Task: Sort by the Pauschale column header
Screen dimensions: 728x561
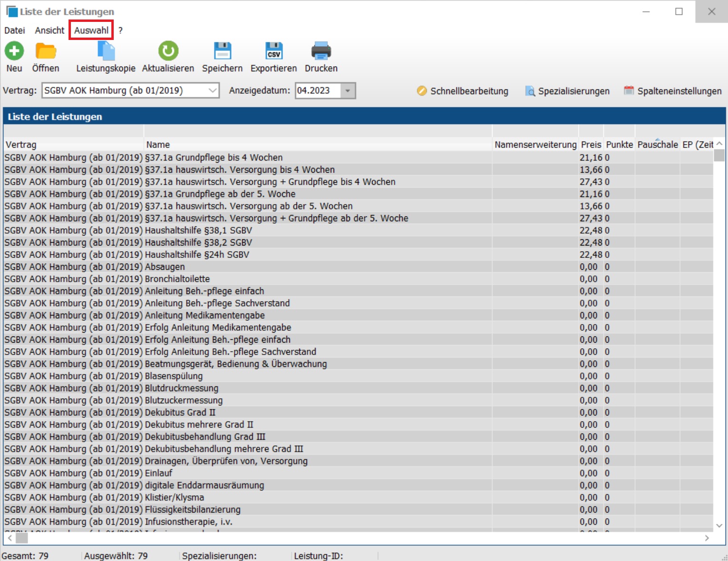Action: [658, 145]
